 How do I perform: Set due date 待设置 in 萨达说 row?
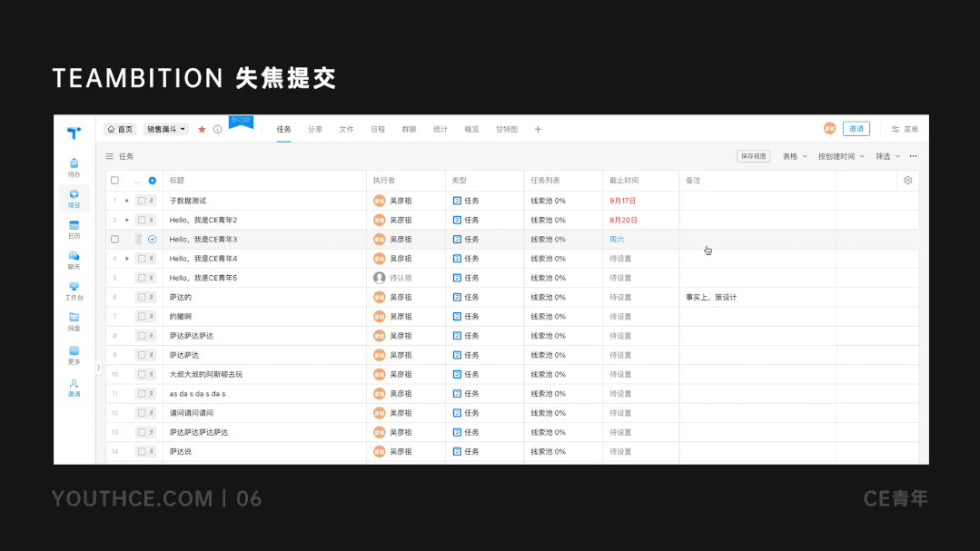620,451
